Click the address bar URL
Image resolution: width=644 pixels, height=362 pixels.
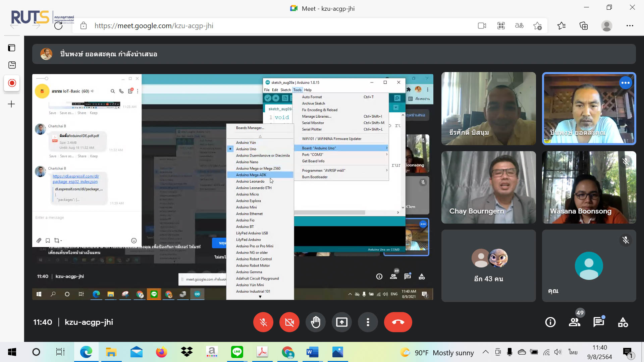[154, 26]
